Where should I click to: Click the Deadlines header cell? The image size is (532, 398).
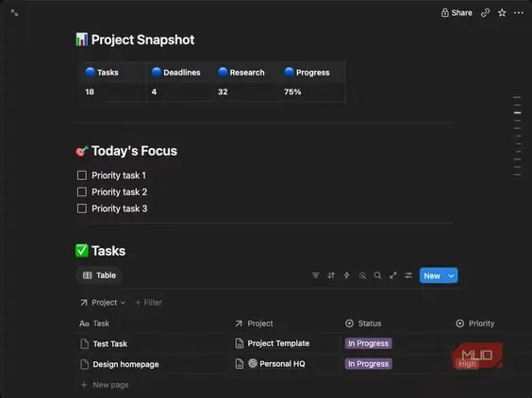(180, 73)
